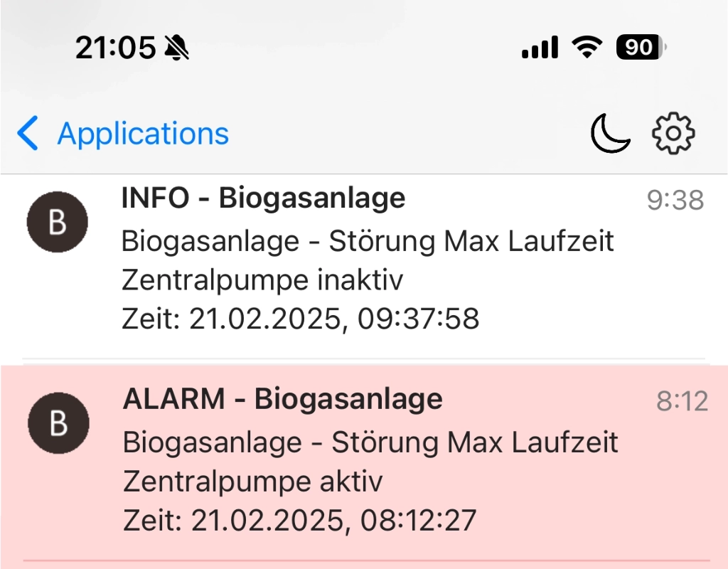Image resolution: width=728 pixels, height=569 pixels.
Task: Tap Zeit: 21.02.2025, 08:12:27 line
Action: pos(300,520)
